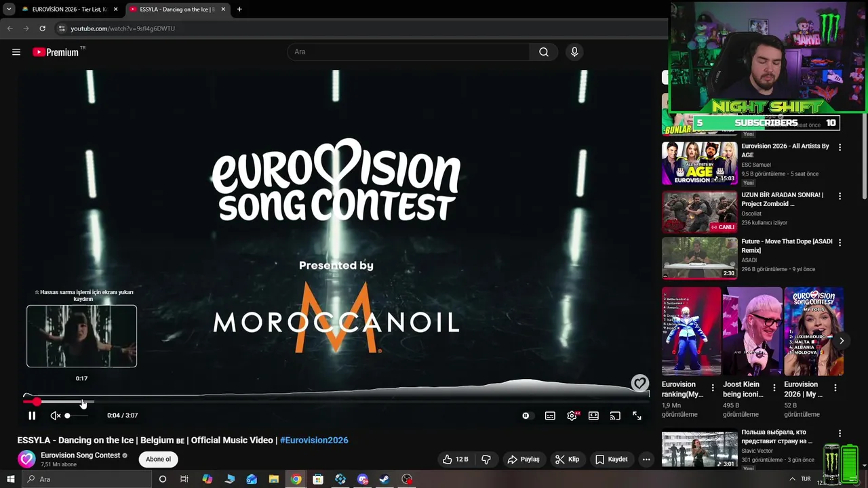This screenshot has width=868, height=488.
Task: Open Task View in taskbar
Action: point(184,479)
